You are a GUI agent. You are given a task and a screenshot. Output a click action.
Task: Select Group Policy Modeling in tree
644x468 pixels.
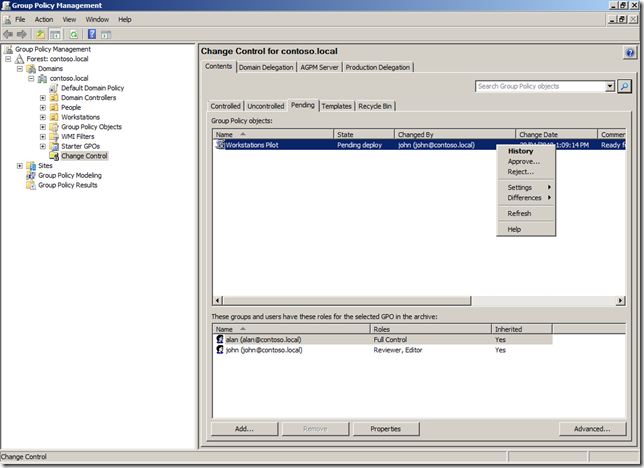click(x=69, y=175)
